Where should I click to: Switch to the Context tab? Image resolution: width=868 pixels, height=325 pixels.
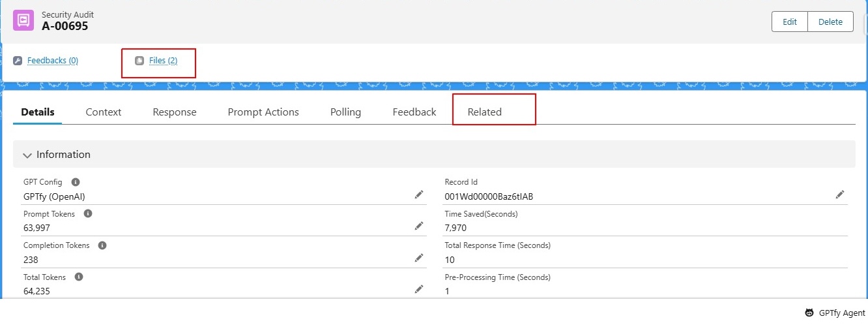coord(104,112)
